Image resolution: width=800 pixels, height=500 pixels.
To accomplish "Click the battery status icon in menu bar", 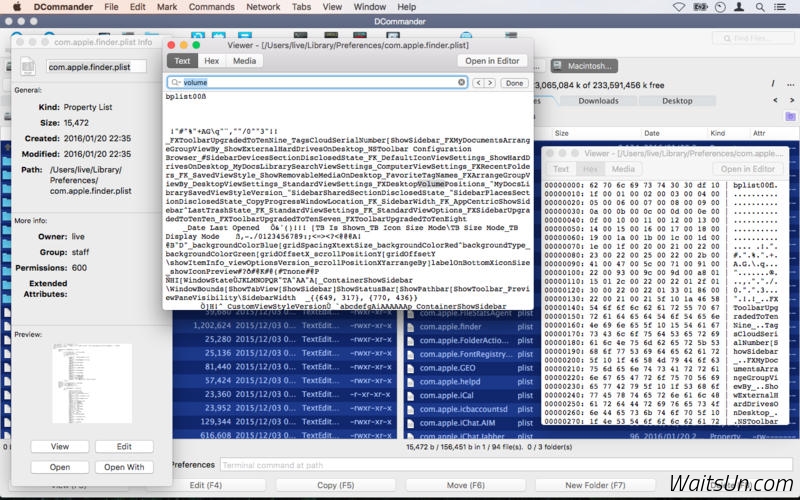I will (700, 7).
